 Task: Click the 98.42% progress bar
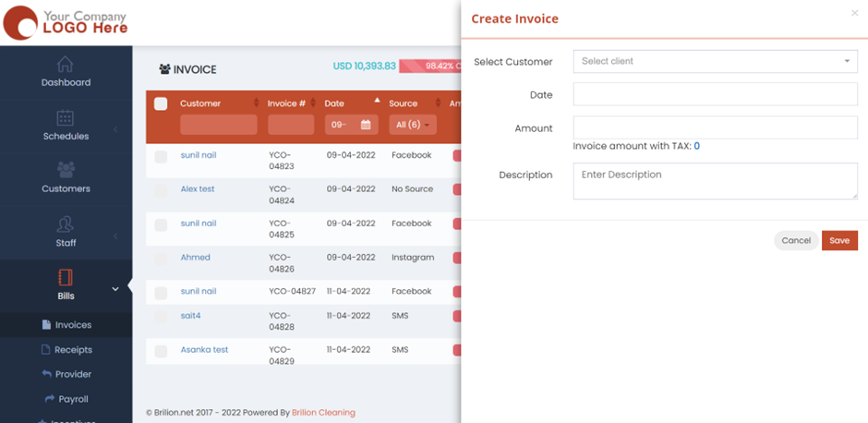tap(429, 66)
